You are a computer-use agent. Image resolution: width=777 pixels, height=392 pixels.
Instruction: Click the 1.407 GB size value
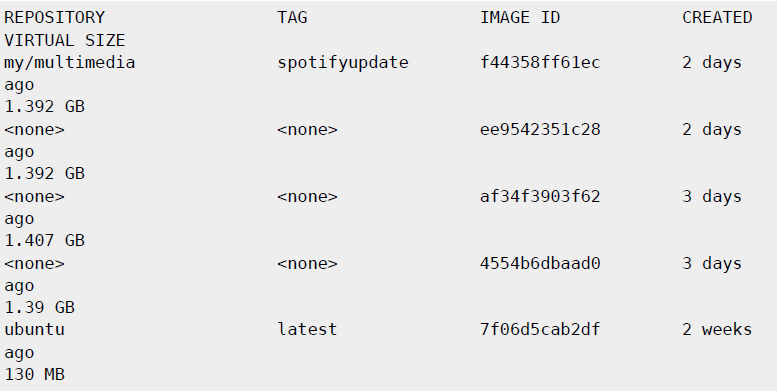coord(45,241)
